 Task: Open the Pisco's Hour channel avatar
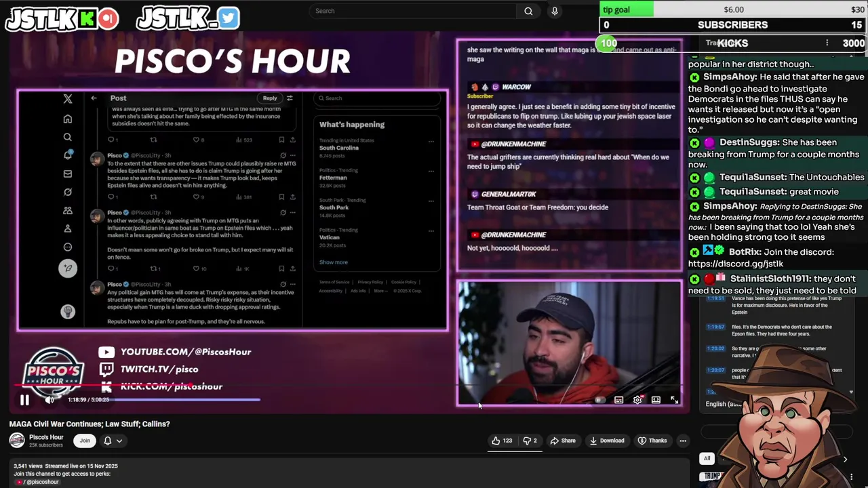[17, 441]
